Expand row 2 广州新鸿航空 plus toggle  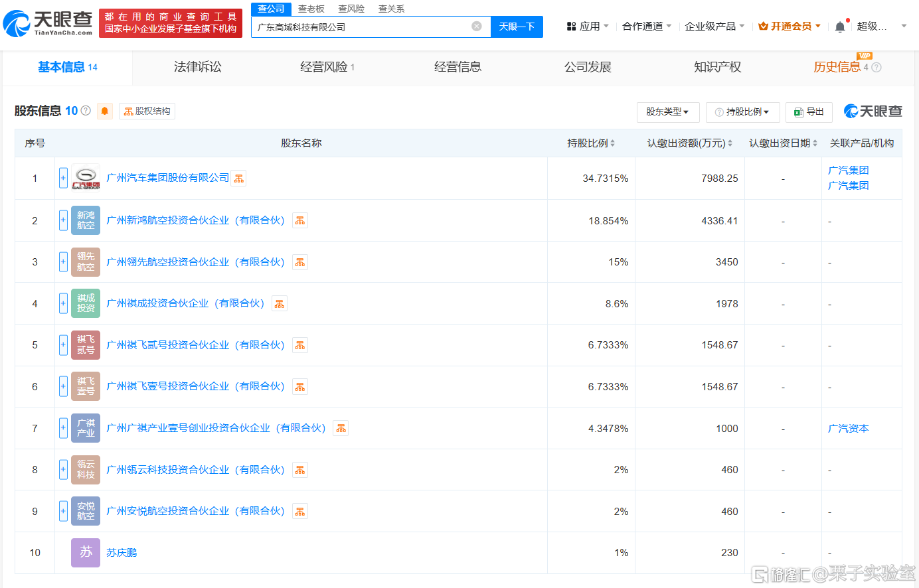pos(63,220)
